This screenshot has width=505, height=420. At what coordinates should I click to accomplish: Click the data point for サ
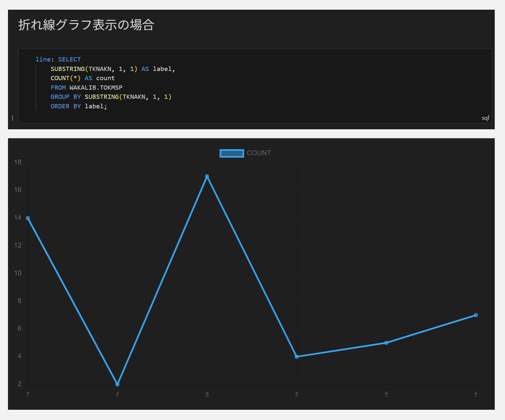pos(386,343)
